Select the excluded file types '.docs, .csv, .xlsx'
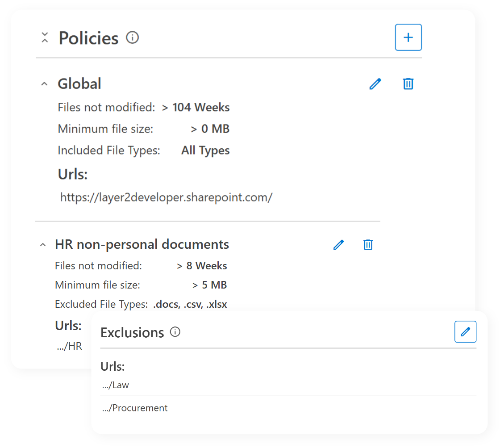 pos(190,304)
